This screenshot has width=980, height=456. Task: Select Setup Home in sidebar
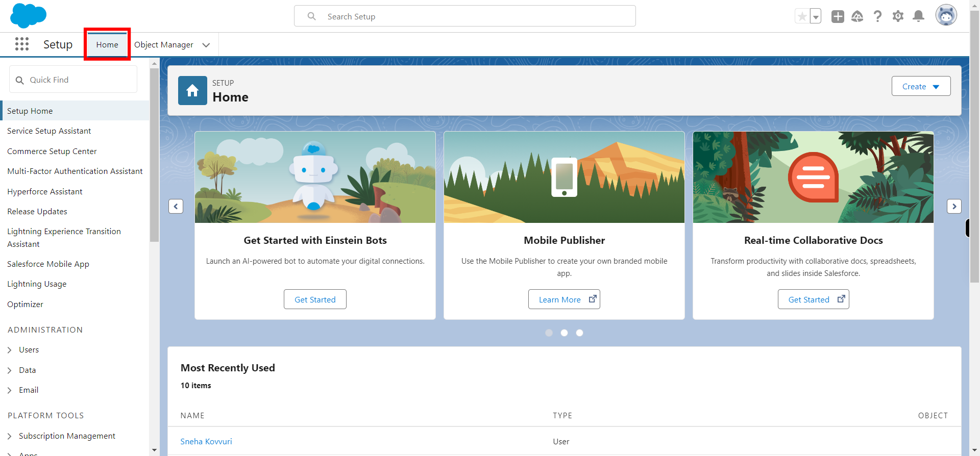point(76,111)
